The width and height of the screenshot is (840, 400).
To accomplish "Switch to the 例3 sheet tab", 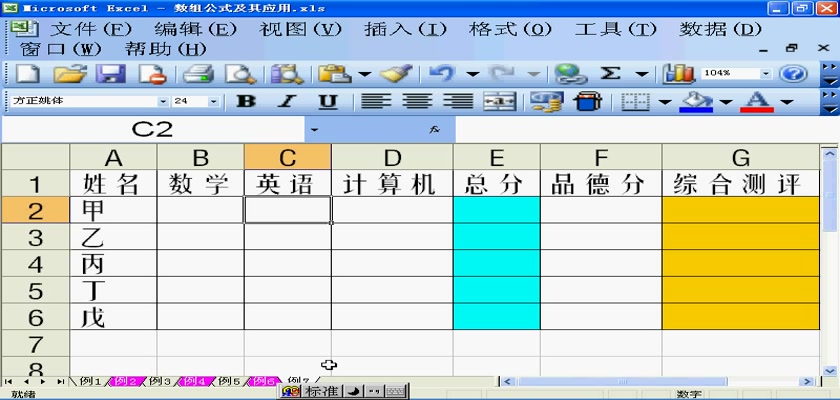I will pyautogui.click(x=160, y=381).
